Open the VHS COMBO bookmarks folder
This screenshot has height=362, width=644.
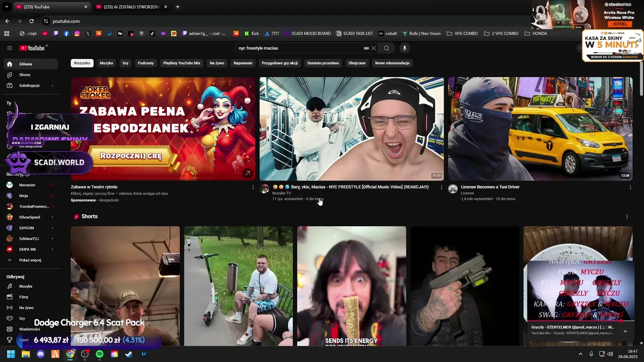coord(462,34)
